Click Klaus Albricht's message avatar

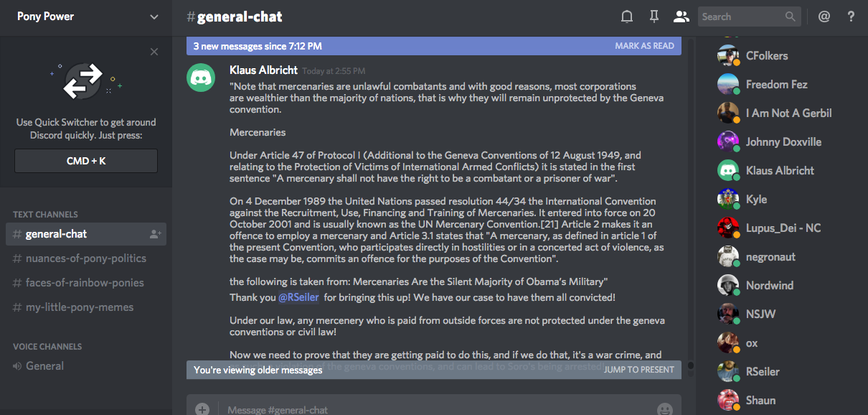click(202, 77)
